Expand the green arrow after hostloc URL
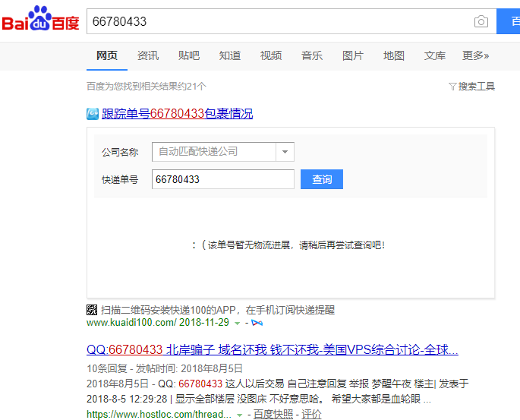The width and height of the screenshot is (520, 420). [x=240, y=415]
